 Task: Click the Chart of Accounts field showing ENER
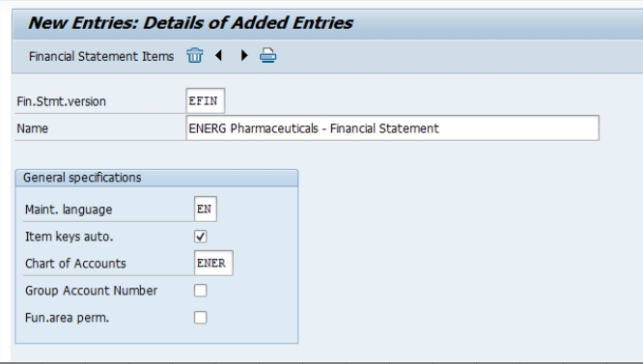pos(213,264)
